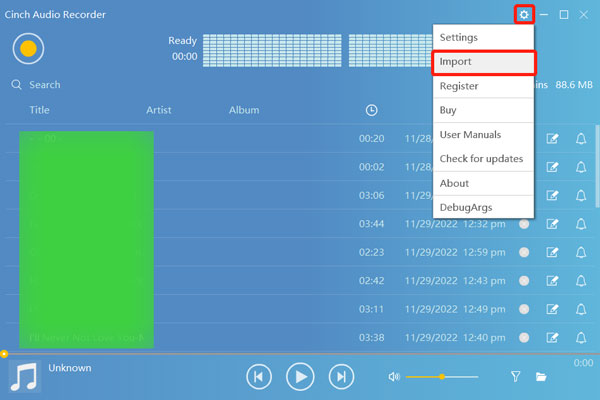Image resolution: width=600 pixels, height=400 pixels.
Task: Choose Check for updates menu item
Action: click(481, 159)
